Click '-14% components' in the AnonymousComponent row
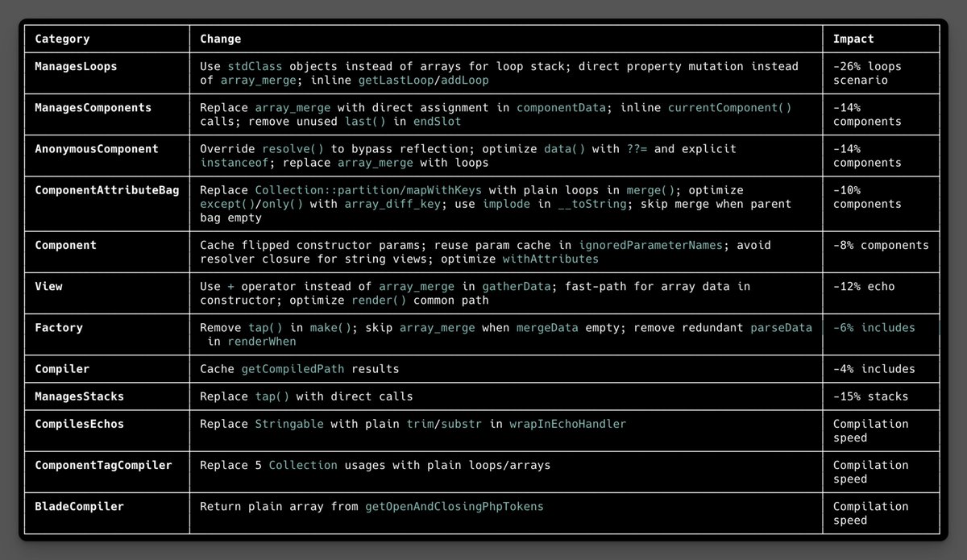The height and width of the screenshot is (560, 967). click(x=867, y=156)
